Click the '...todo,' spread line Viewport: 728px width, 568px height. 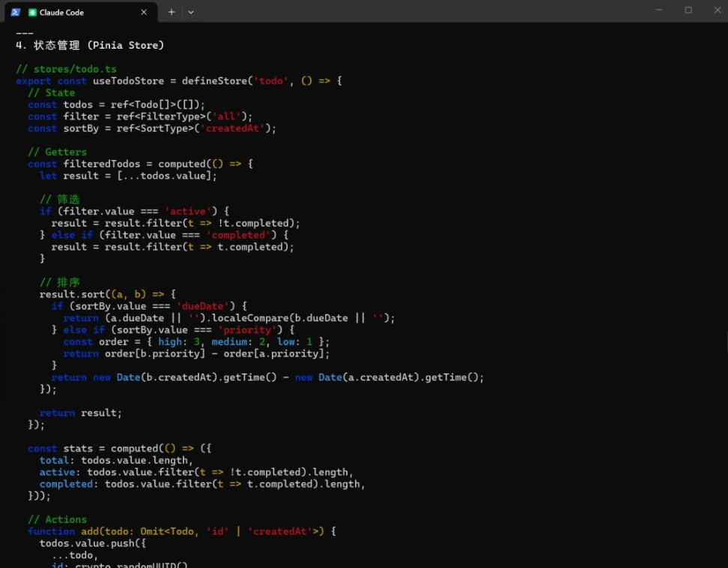pyautogui.click(x=75, y=555)
